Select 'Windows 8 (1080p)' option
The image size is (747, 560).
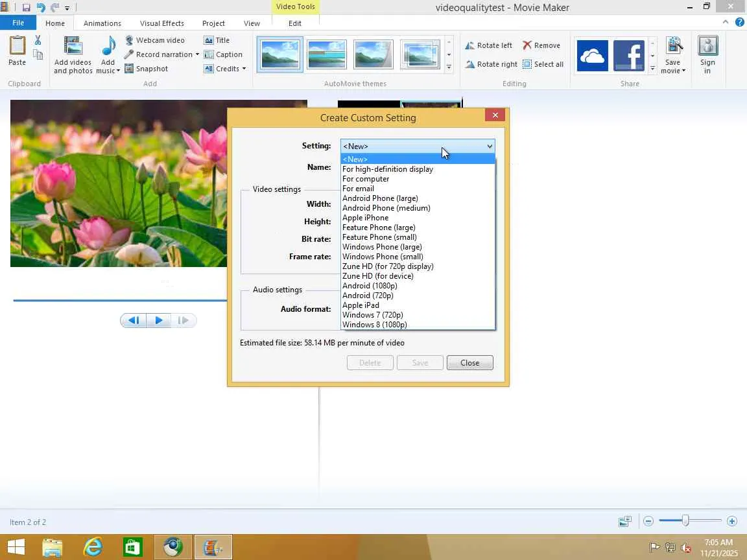(418, 325)
